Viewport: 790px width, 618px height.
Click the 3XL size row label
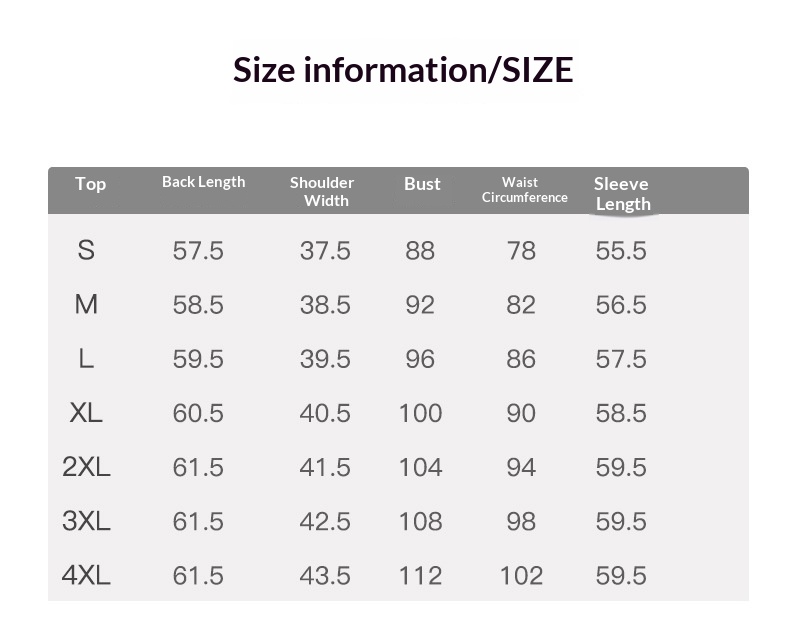tap(86, 521)
